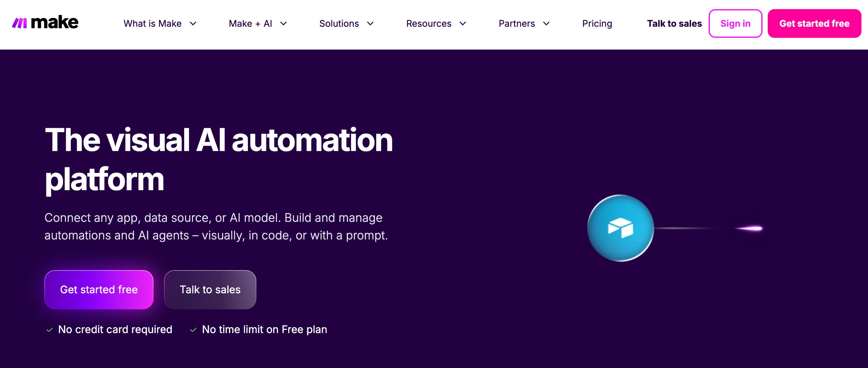
Task: Click the checkmark beside No time limit
Action: click(193, 330)
